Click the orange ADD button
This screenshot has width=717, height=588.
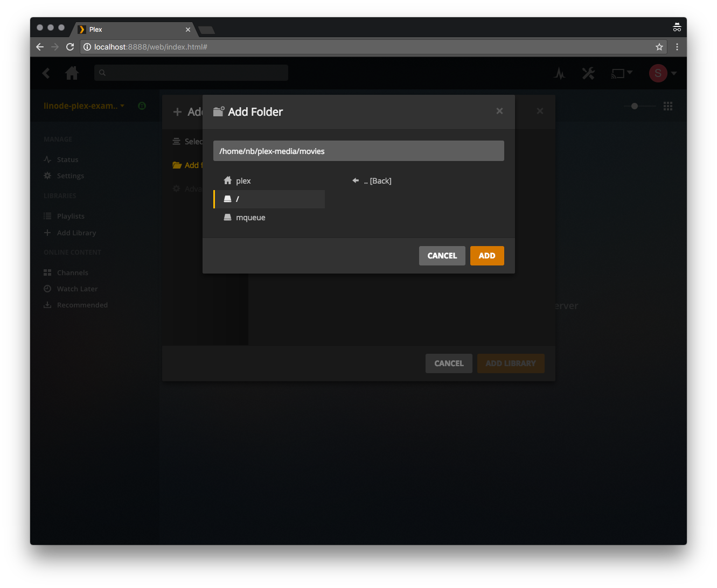486,256
